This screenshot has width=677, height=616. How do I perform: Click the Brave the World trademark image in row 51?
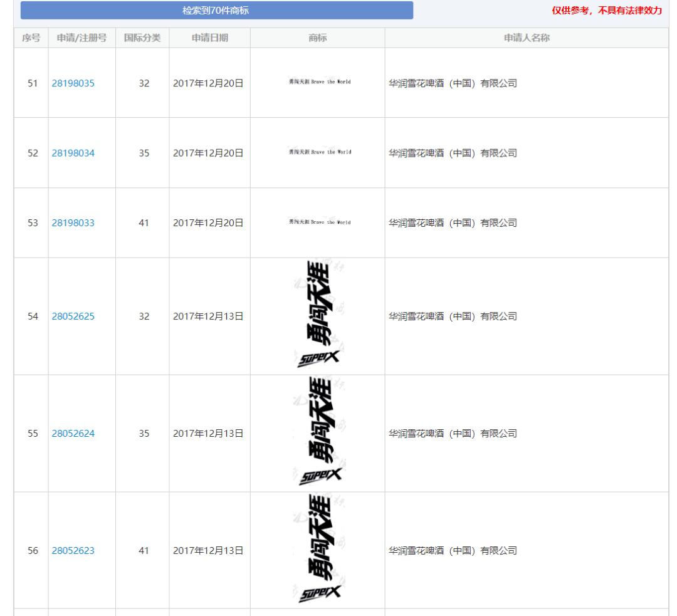tap(320, 81)
